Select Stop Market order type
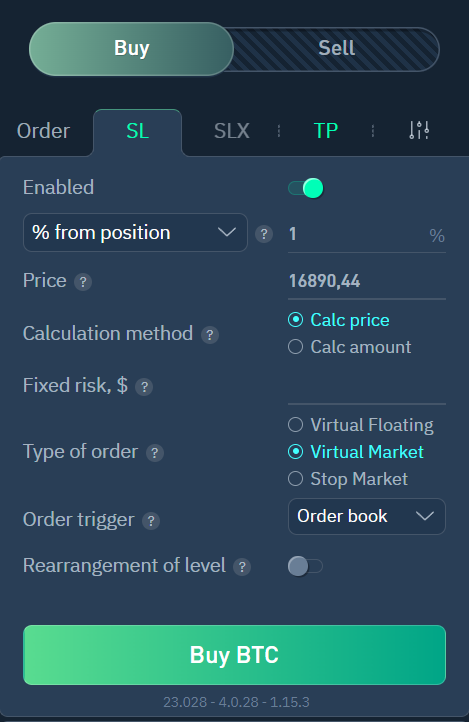Viewport: 469px width, 722px height. click(x=347, y=479)
